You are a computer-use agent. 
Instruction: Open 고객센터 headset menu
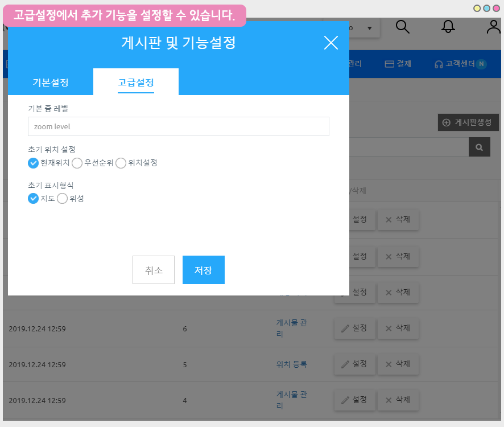[x=460, y=64]
